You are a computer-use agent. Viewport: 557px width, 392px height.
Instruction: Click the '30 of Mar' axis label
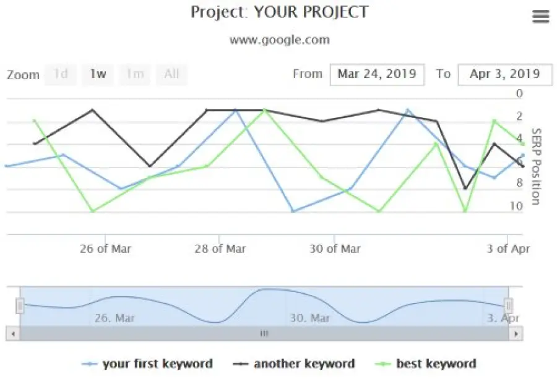[334, 249]
